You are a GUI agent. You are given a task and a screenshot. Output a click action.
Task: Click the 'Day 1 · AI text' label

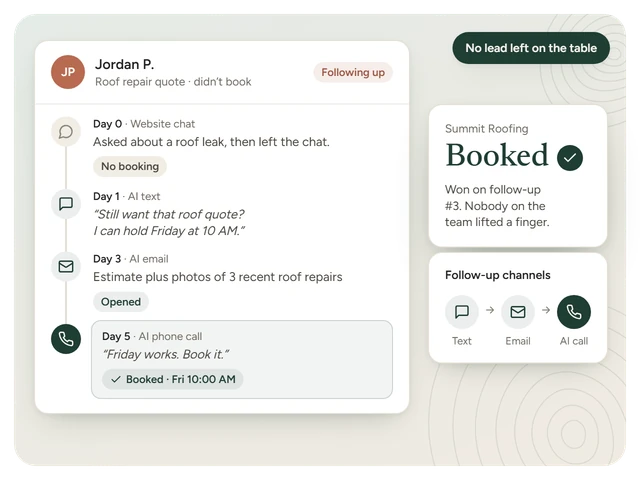(x=127, y=196)
